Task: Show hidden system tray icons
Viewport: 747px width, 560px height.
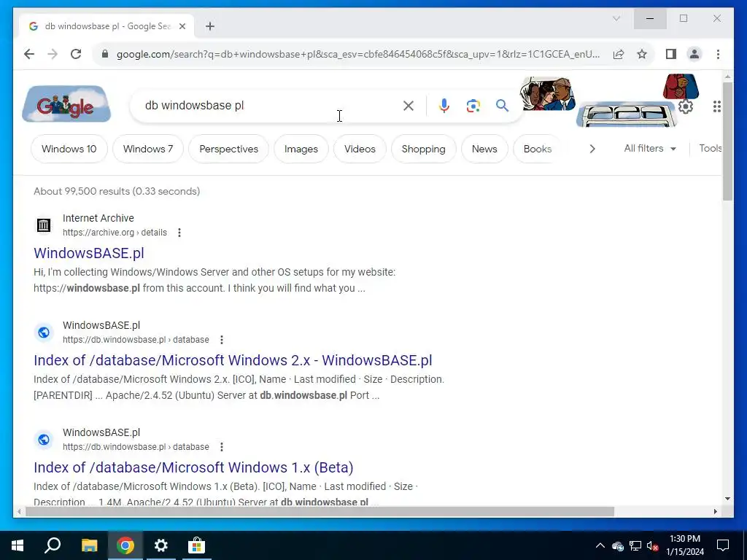Action: (600, 545)
